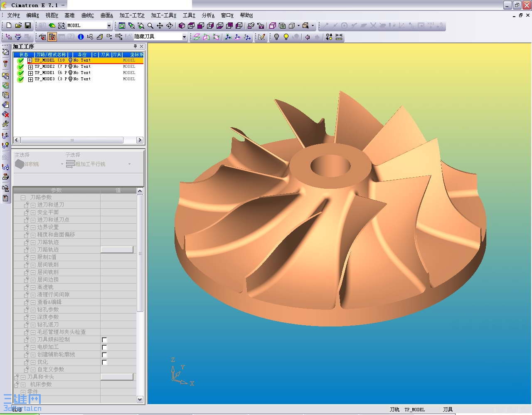Click the value field beside 刀具和卡头
Image resolution: width=532 pixels, height=415 pixels.
pyautogui.click(x=117, y=377)
